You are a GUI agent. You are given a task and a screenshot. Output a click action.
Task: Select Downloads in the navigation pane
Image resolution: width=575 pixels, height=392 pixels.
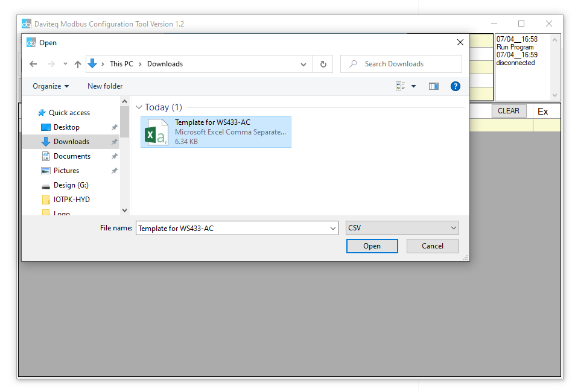(71, 142)
